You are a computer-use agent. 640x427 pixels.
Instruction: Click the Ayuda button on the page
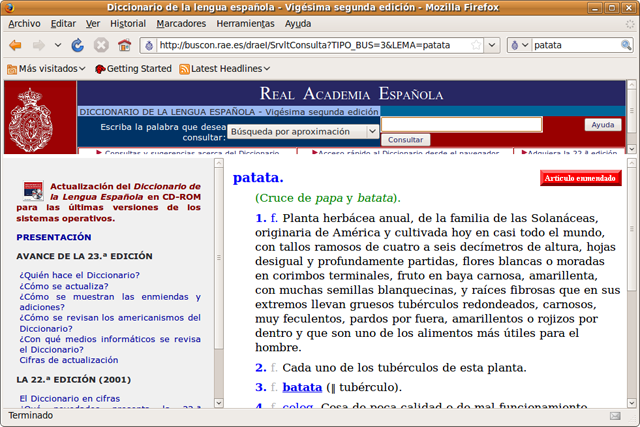(x=603, y=125)
